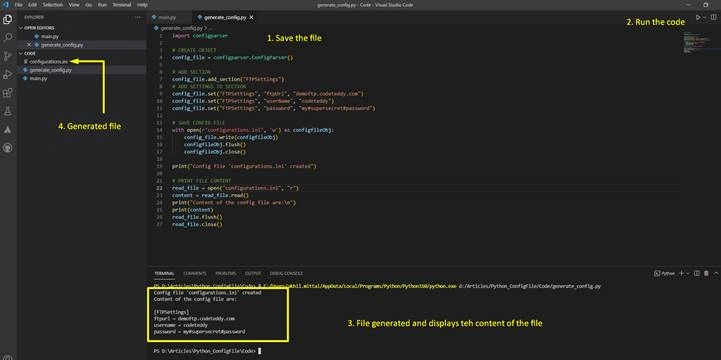This screenshot has height=360, width=721.
Task: Select generate_config.py in CODE folder
Action: click(82, 70)
